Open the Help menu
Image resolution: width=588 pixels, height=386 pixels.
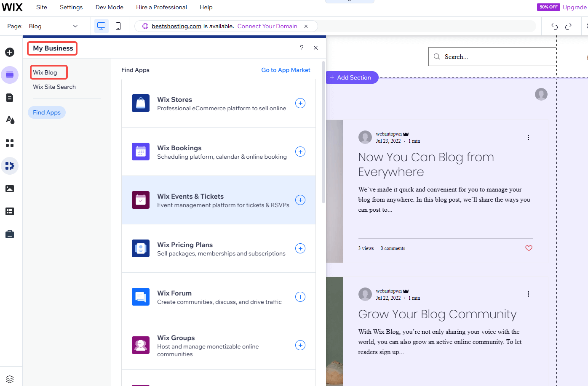pos(206,7)
